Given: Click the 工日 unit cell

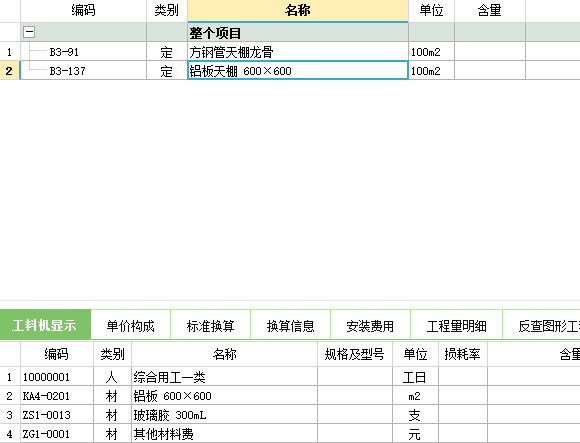Looking at the screenshot, I should (x=415, y=377).
